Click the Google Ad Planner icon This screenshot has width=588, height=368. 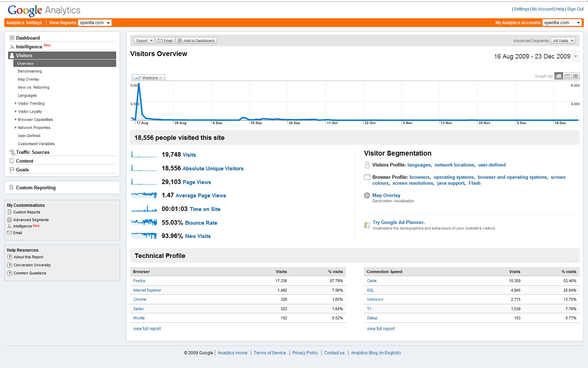(367, 225)
